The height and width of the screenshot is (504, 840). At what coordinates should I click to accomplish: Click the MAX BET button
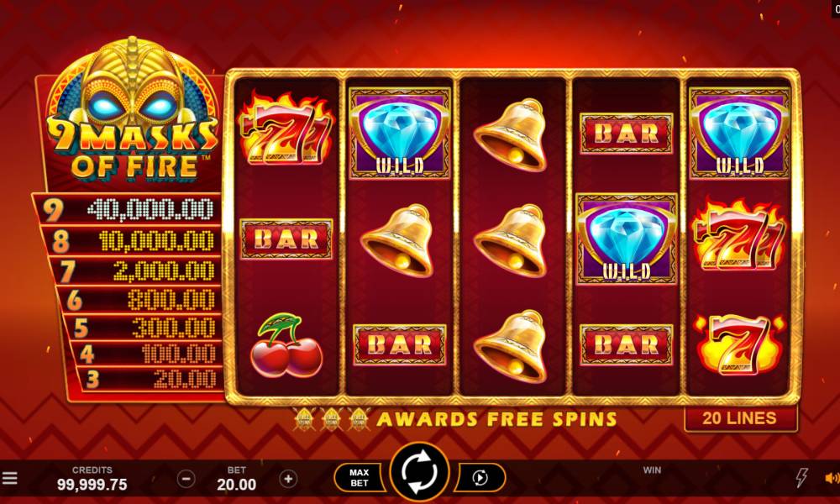click(359, 477)
